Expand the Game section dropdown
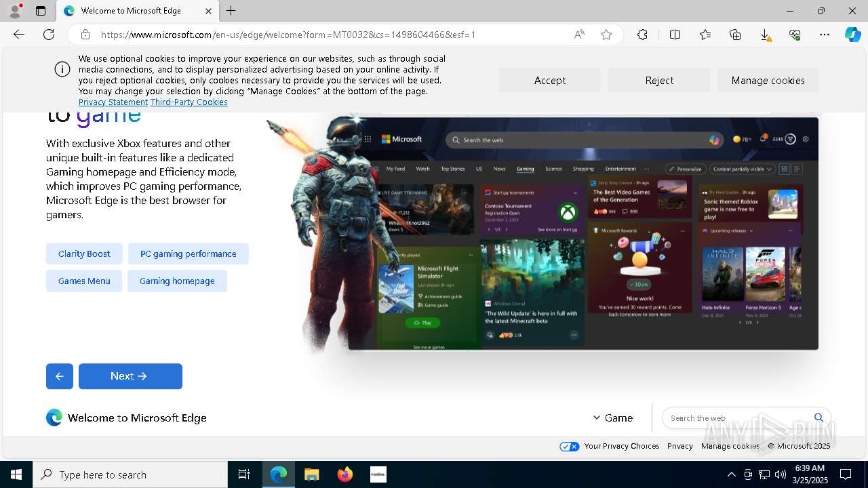This screenshot has width=868, height=488. (613, 418)
